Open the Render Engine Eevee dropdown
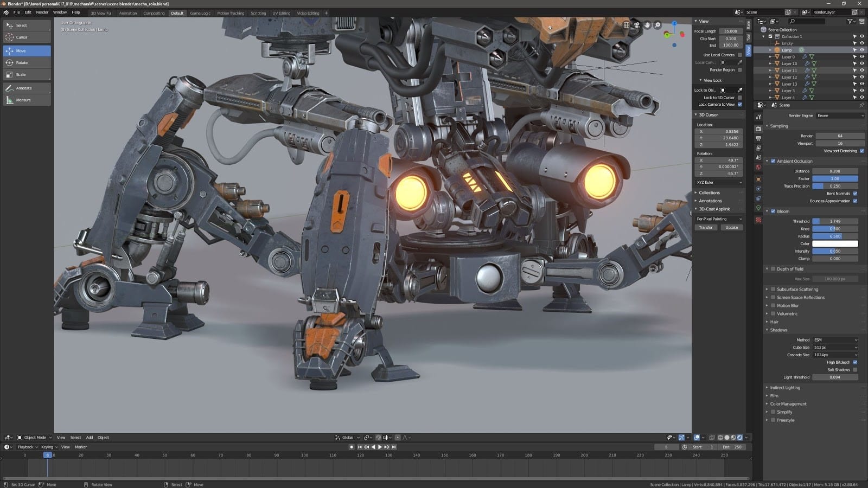 coord(840,115)
